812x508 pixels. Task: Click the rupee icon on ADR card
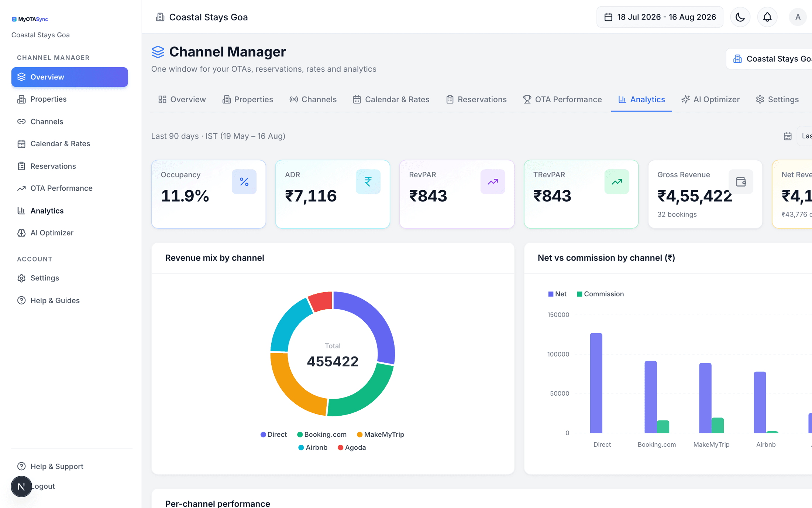[x=368, y=182]
